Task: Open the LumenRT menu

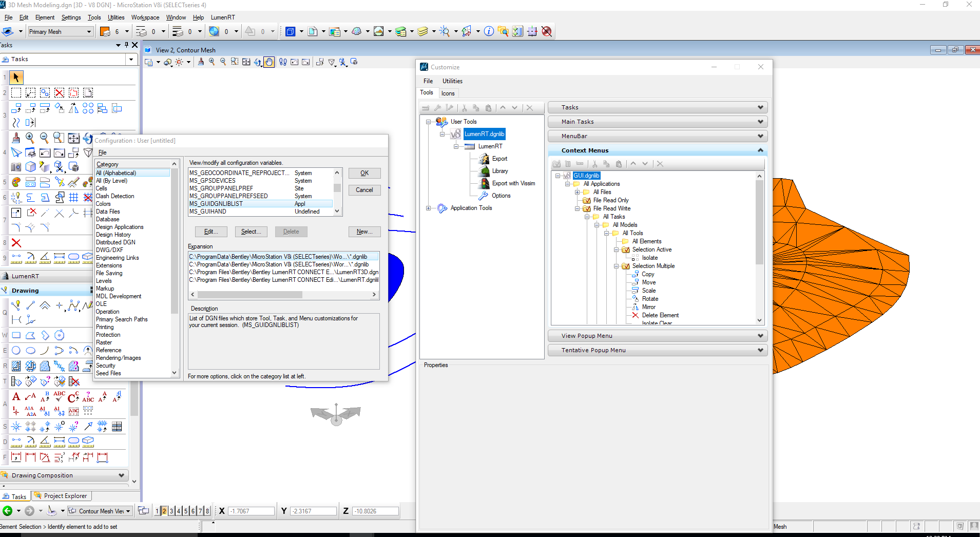Action: tap(223, 17)
